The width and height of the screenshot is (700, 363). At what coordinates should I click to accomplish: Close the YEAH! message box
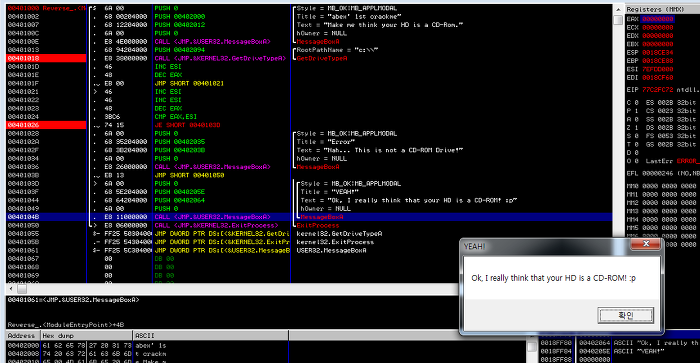tap(645, 244)
